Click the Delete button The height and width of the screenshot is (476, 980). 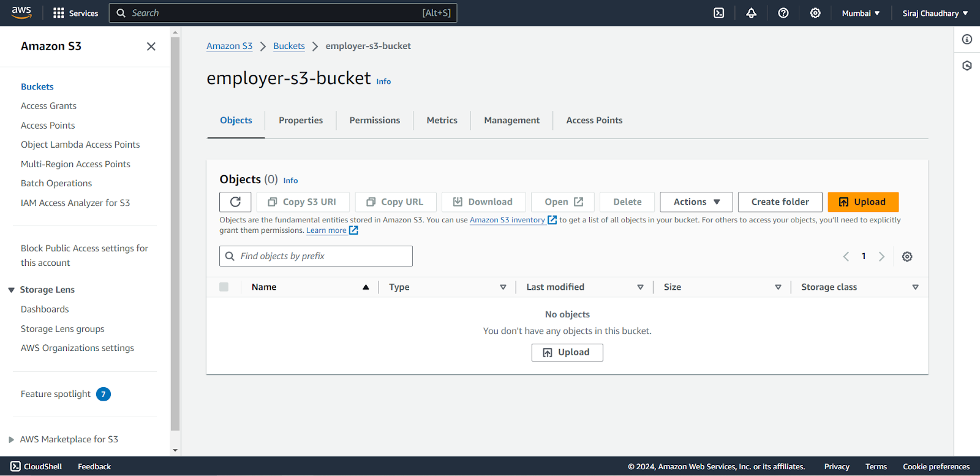tap(627, 202)
